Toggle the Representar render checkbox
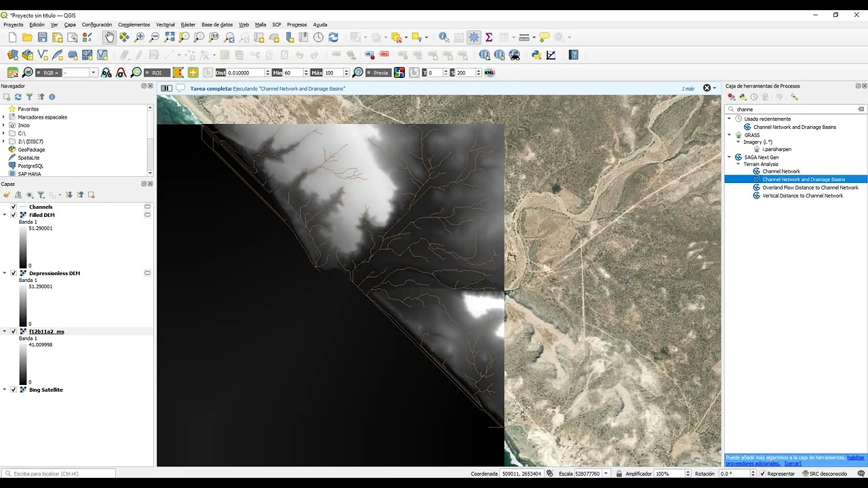The width and height of the screenshot is (868, 488). pyautogui.click(x=763, y=474)
